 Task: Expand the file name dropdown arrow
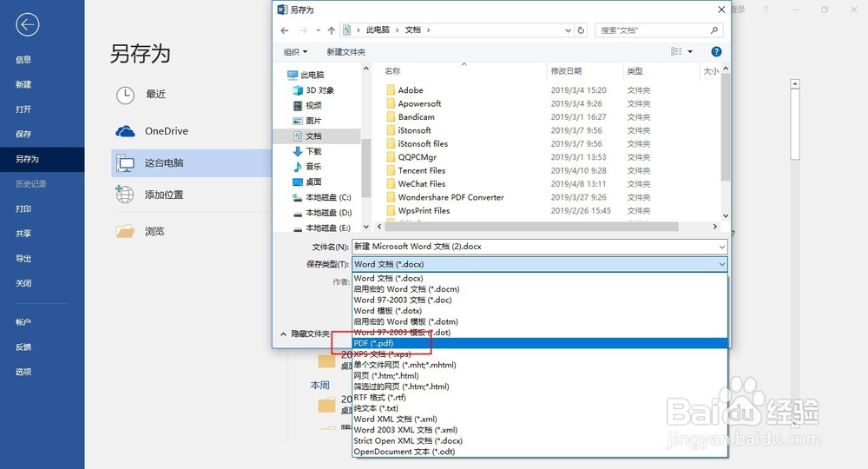pos(722,247)
